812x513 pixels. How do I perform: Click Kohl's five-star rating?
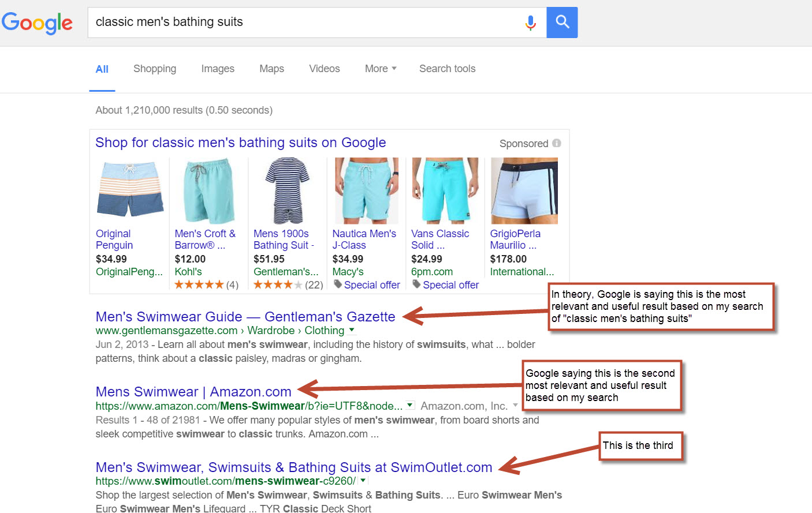[199, 284]
